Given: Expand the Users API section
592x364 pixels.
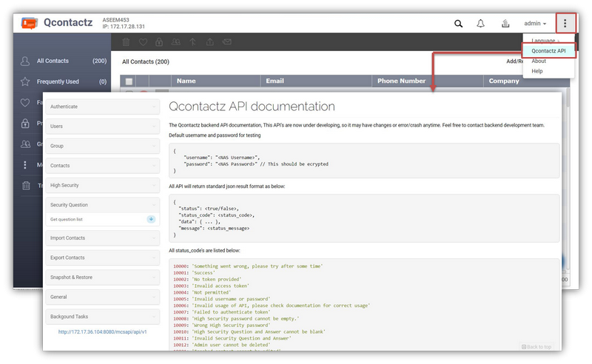Looking at the screenshot, I should (103, 126).
